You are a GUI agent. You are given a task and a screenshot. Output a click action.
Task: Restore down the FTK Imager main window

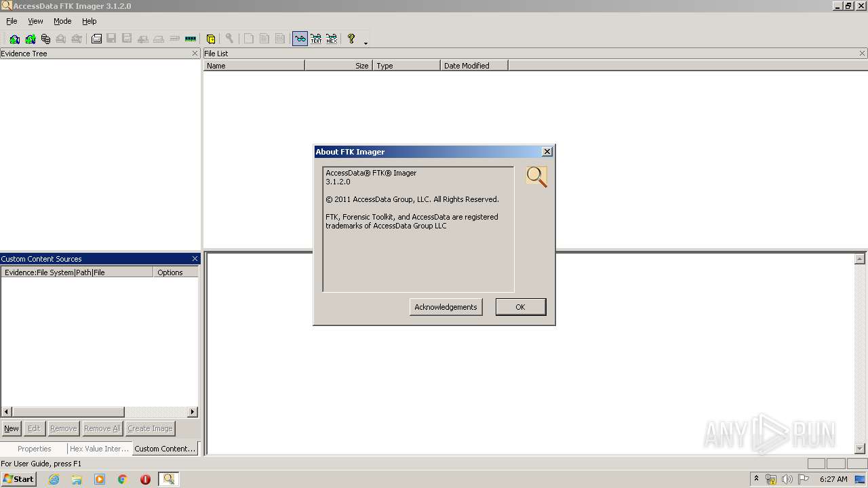(848, 5)
